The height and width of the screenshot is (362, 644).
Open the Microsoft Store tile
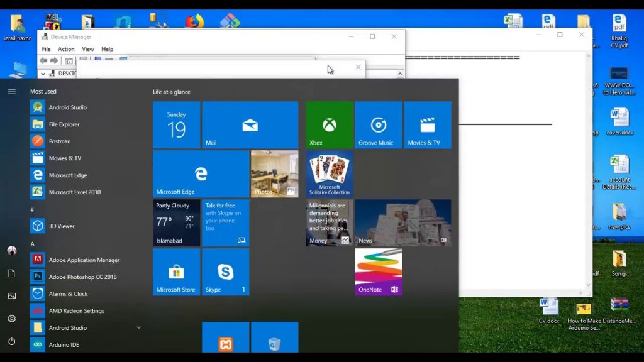[176, 271]
